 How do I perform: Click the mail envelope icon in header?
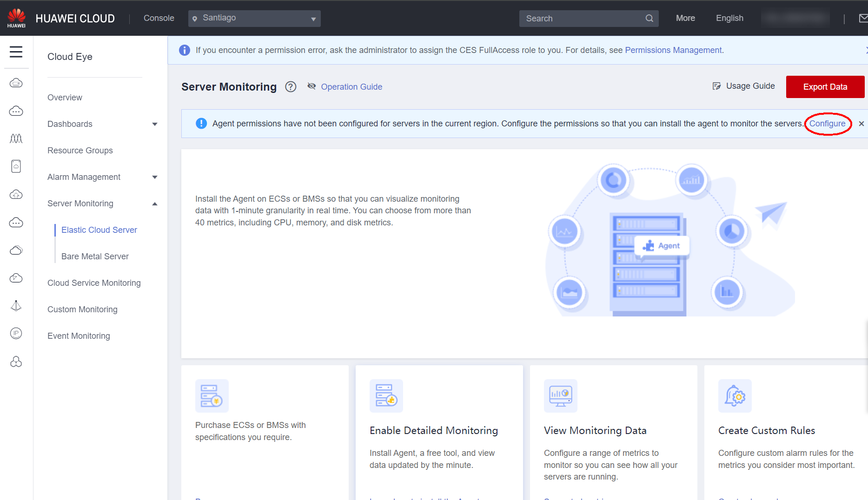[x=863, y=18]
